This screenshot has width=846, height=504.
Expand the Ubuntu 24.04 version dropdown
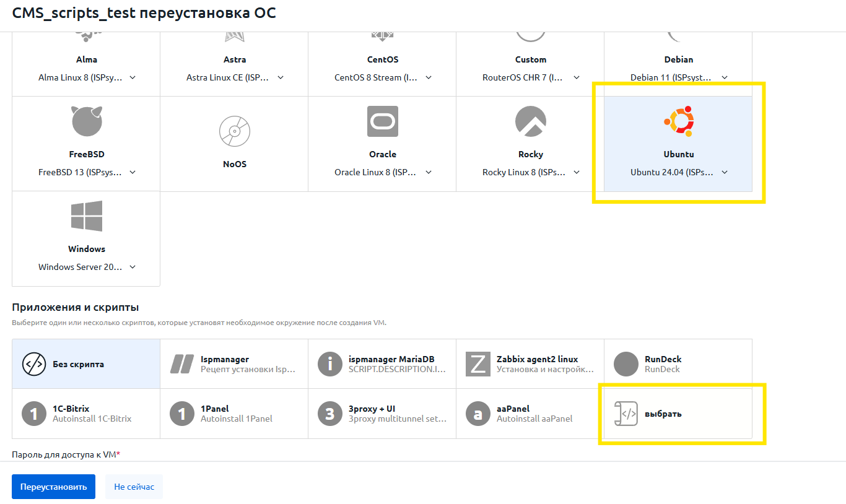pyautogui.click(x=725, y=172)
